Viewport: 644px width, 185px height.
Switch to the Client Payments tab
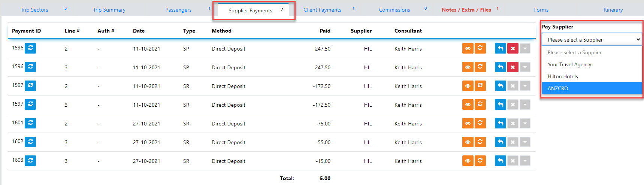pos(322,10)
